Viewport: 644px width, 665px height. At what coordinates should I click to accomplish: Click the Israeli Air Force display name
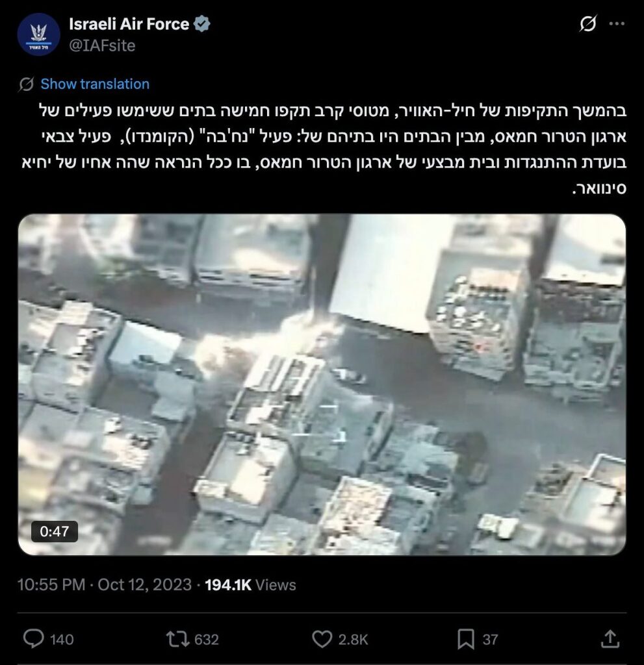pyautogui.click(x=129, y=24)
